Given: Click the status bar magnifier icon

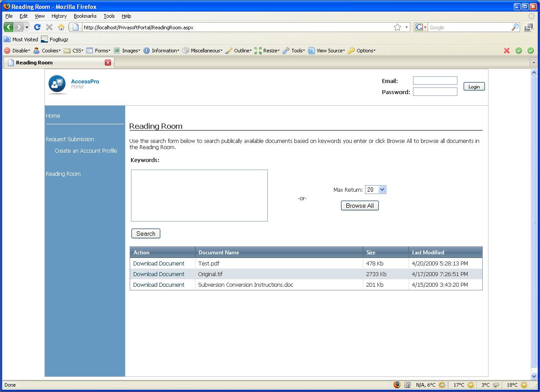Looking at the screenshot, I should tap(407, 385).
